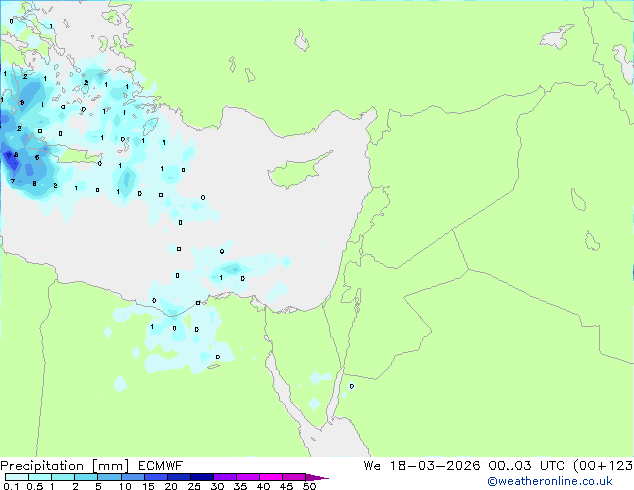Image resolution: width=634 pixels, height=490 pixels.
Task: Click the 20–25 mm legend swatch
Action: coord(179,477)
